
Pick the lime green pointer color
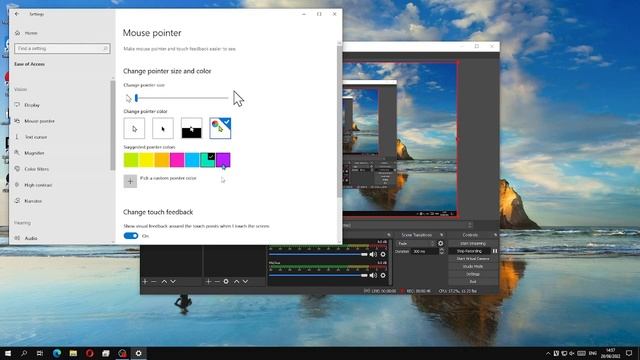point(131,160)
